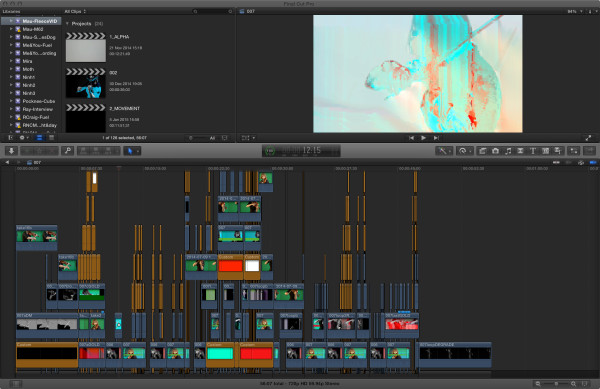Select the RCraig-Fuel library
Viewport: 600px width, 389px height.
pos(36,117)
